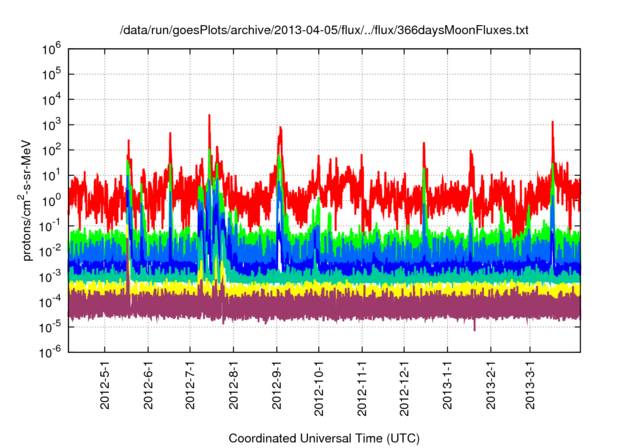Click the top y-axis tick label 10^6
640x448 pixels.
click(52, 48)
